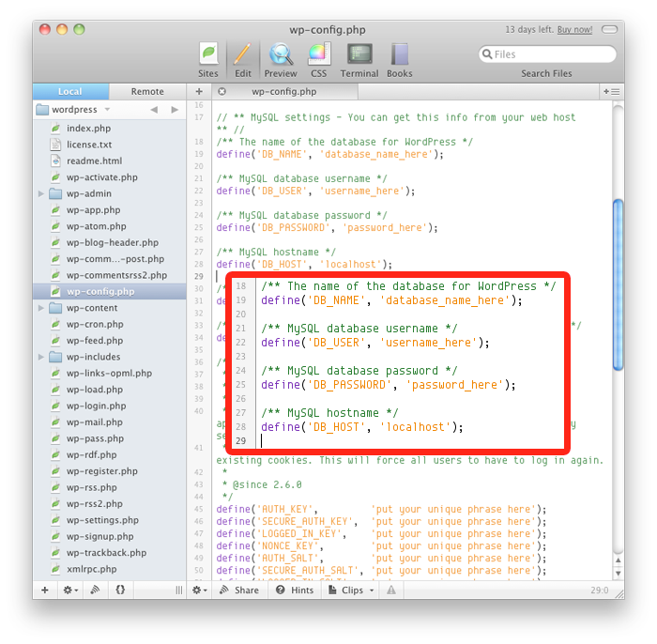Expand the wp-admin folder

pos(41,193)
